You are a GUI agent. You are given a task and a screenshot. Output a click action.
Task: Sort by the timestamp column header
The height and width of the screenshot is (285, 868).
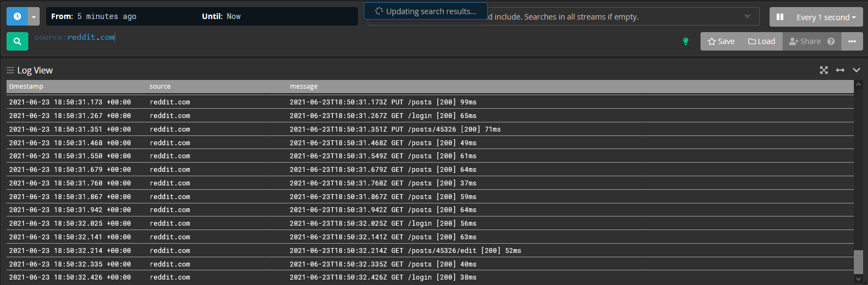click(26, 86)
